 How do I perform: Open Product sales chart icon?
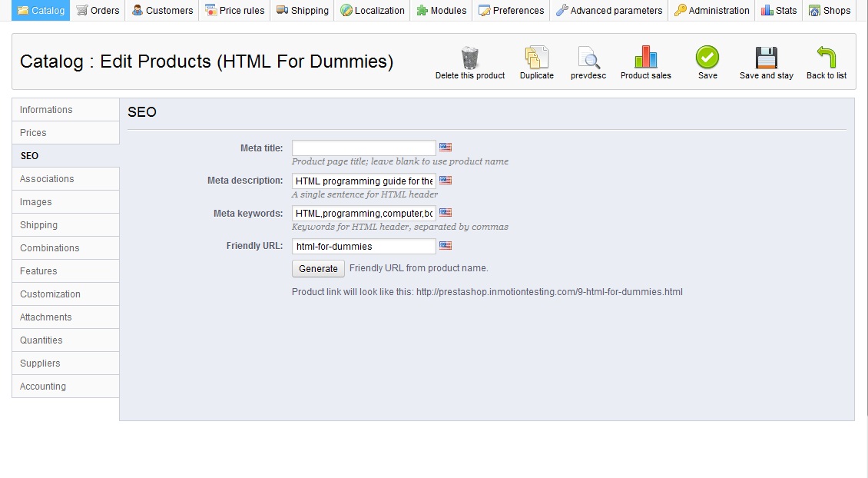click(x=645, y=57)
